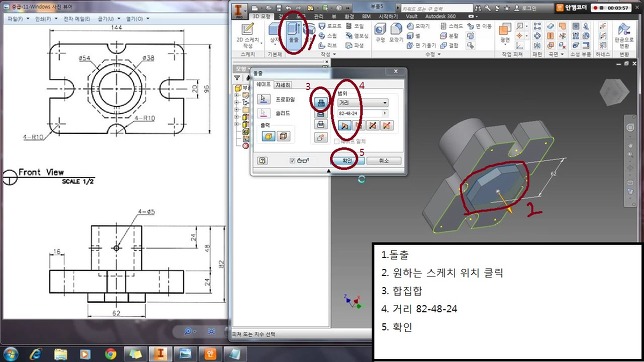Click the help icon button in Extrude dialog
Viewport: 644px width, 362px height.
click(x=262, y=161)
